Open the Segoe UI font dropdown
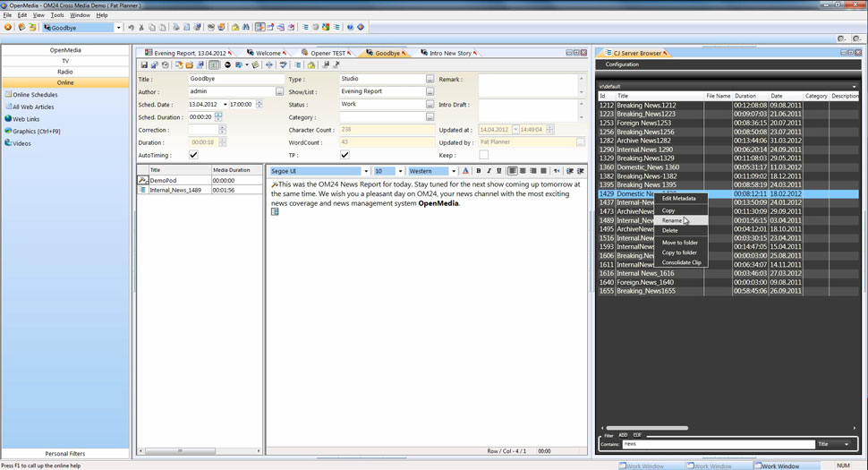 (365, 171)
